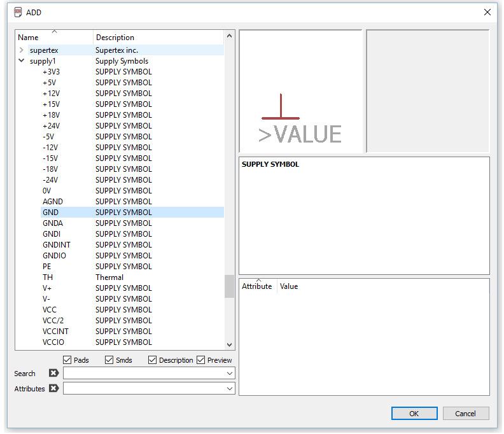This screenshot has height=434, width=504.
Task: Expand the supertex library
Action: point(22,50)
